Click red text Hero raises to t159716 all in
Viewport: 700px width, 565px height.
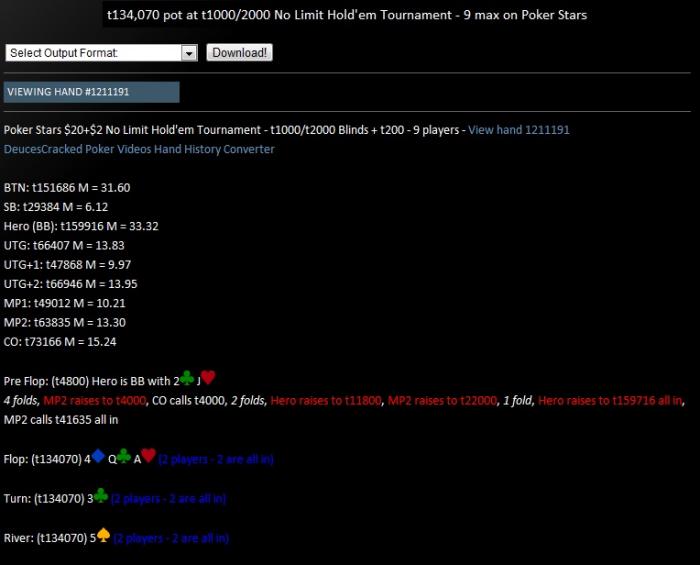click(x=610, y=400)
